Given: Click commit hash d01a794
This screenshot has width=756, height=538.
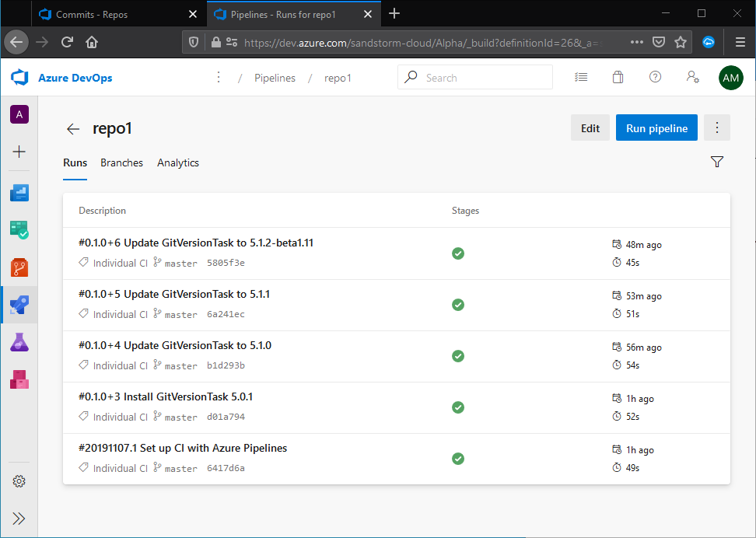Looking at the screenshot, I should click(226, 417).
